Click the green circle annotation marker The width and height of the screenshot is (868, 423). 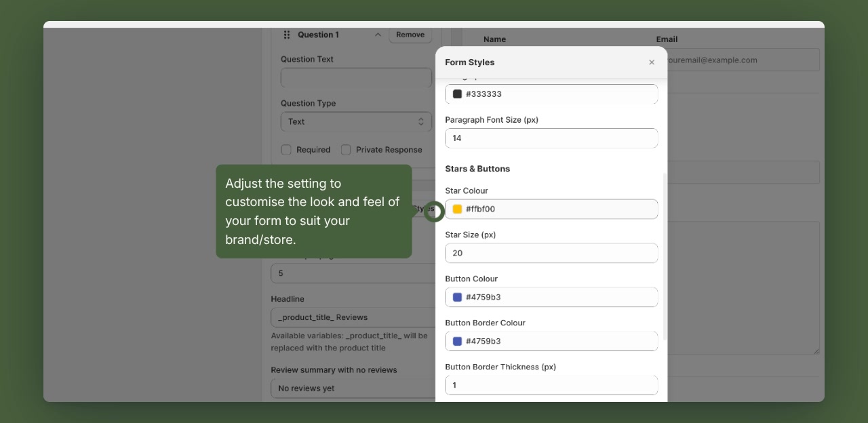coord(433,211)
